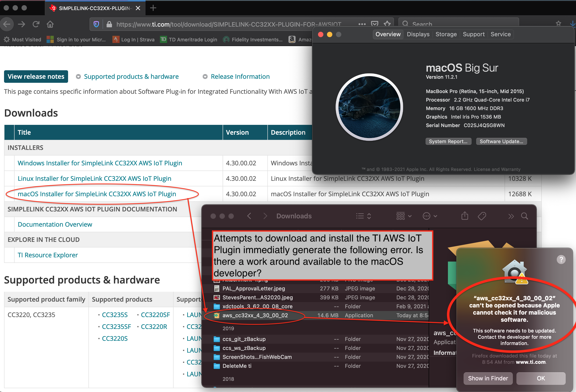Screen dimensions: 576x392
Task: Click Finder edit tags icon
Action: point(482,216)
